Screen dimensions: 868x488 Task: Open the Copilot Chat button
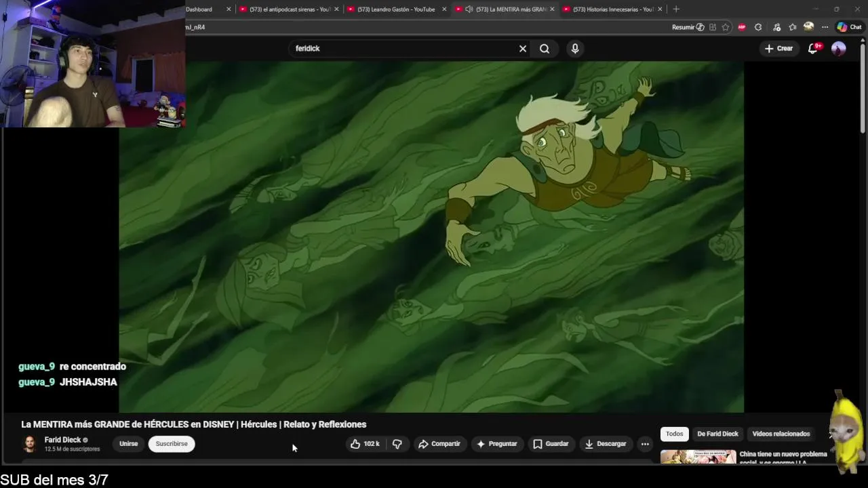(x=850, y=27)
